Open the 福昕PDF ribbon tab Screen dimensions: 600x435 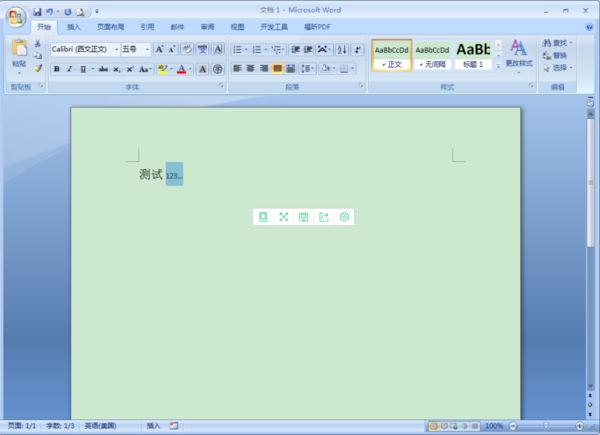317,27
